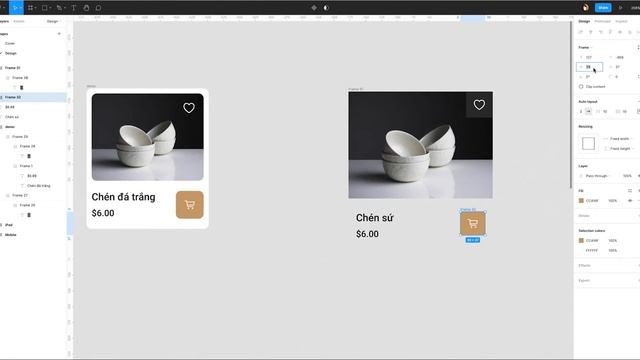Open the Design page dropdown in left panel
This screenshot has width=640, height=360.
click(54, 21)
